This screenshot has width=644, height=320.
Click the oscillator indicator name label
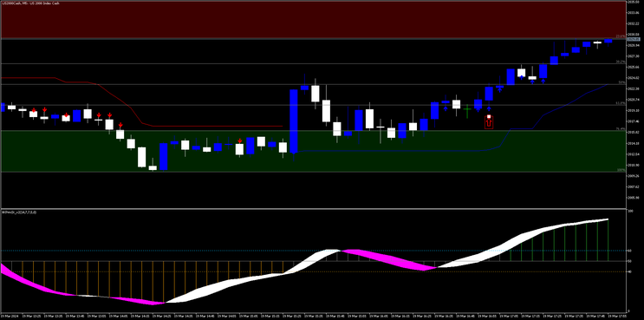click(19, 212)
